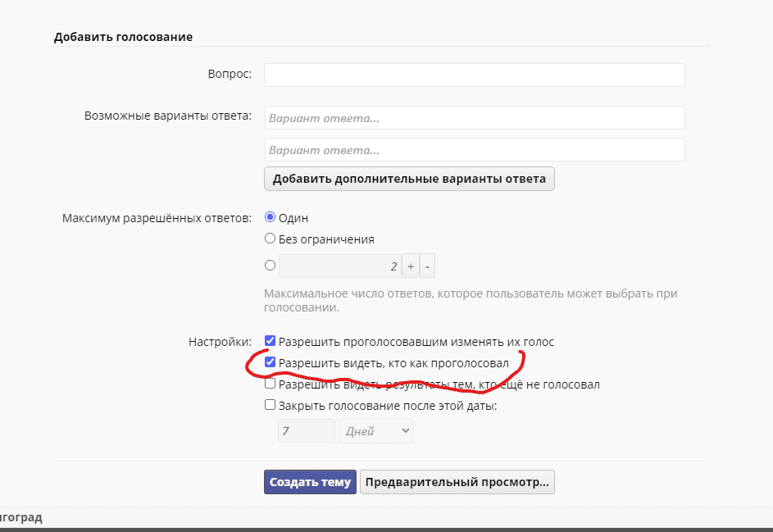Uncheck Разрешить видеть, кто как проголосовал

270,362
